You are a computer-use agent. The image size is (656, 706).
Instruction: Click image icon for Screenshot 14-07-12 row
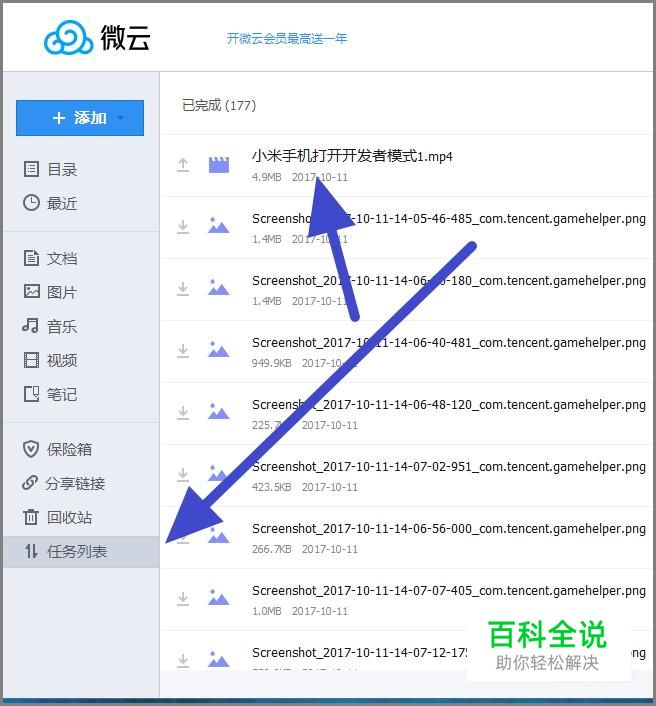[218, 659]
